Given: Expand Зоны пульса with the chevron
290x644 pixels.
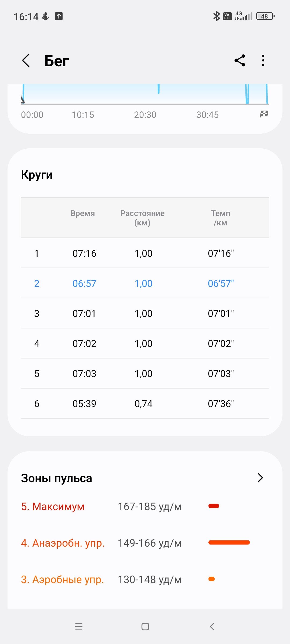Looking at the screenshot, I should click(x=260, y=478).
